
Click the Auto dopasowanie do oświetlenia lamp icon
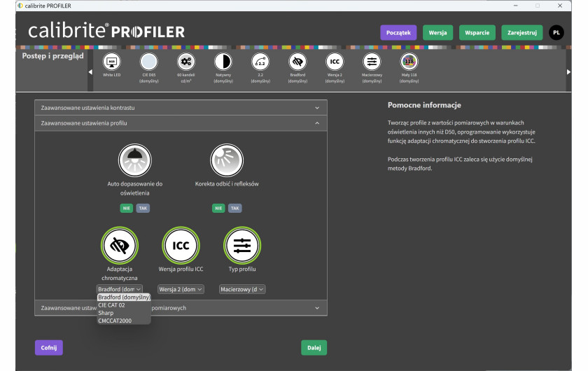point(134,160)
